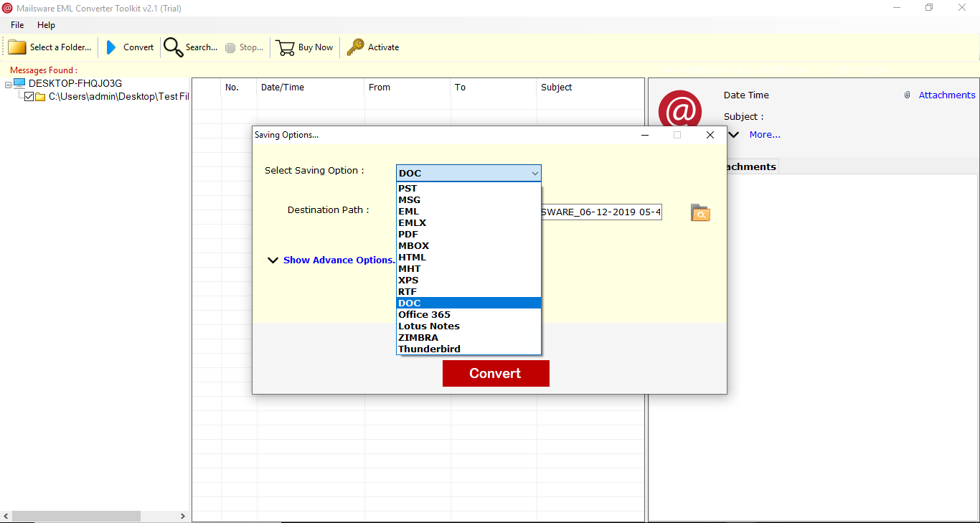Click the No. column header
Image resolution: width=980 pixels, height=523 pixels.
pyautogui.click(x=239, y=88)
